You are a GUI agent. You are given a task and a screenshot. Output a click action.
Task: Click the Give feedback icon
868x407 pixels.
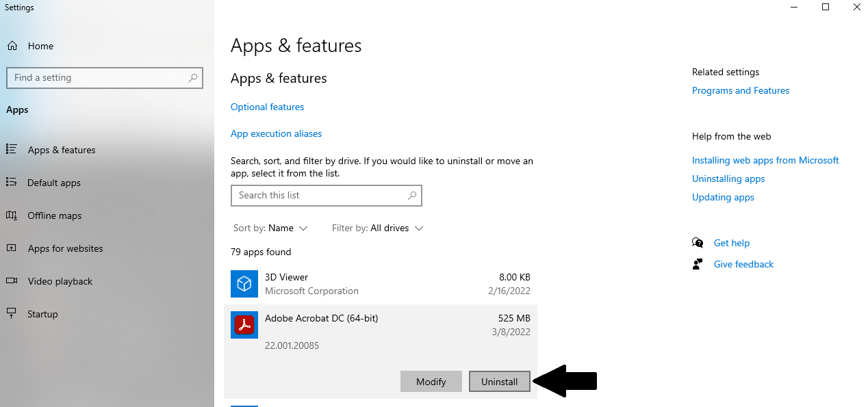coord(698,264)
